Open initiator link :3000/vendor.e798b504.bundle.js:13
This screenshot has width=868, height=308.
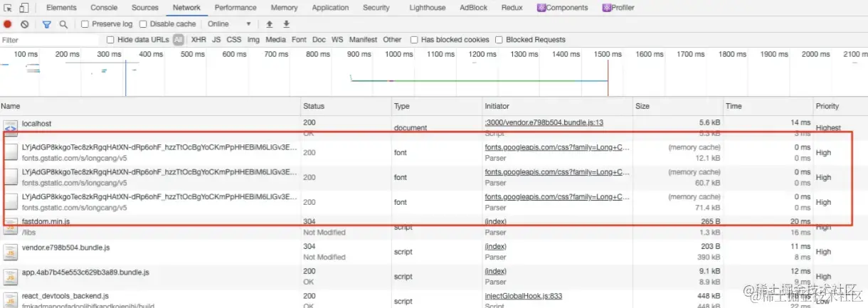(x=544, y=123)
